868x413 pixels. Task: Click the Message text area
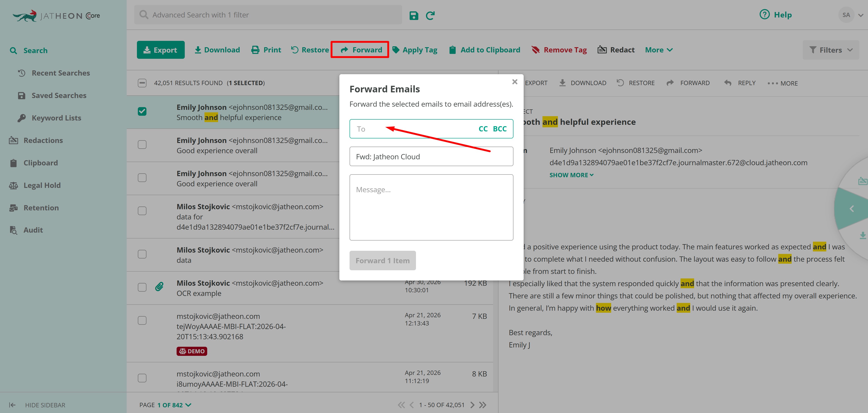pyautogui.click(x=431, y=207)
